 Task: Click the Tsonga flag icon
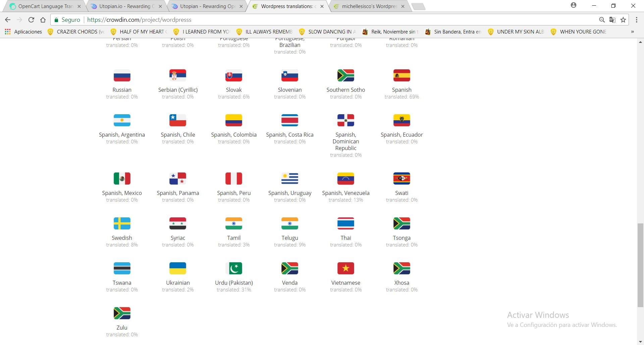402,224
